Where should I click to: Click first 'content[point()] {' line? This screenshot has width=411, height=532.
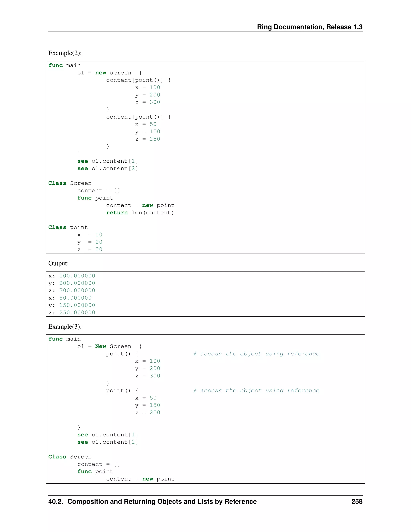[x=138, y=80]
